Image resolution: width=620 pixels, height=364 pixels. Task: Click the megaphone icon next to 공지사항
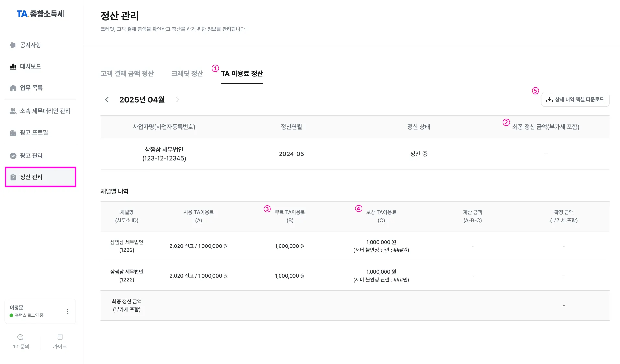pos(13,45)
